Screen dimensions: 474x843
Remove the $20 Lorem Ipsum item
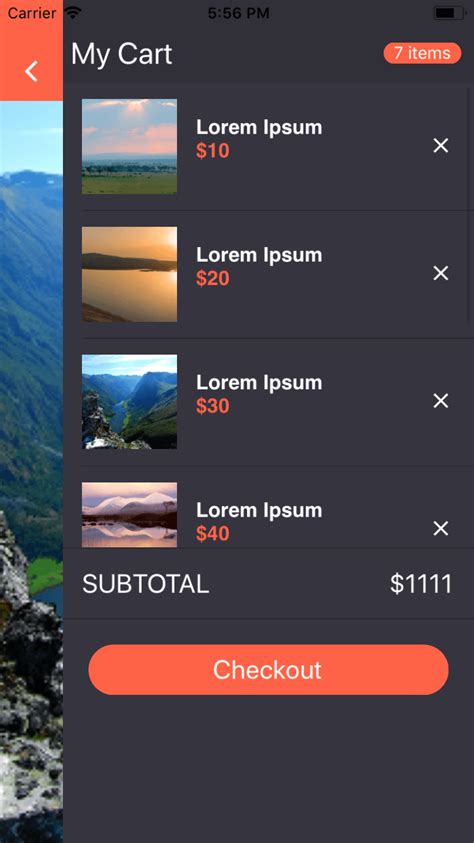[x=441, y=273]
